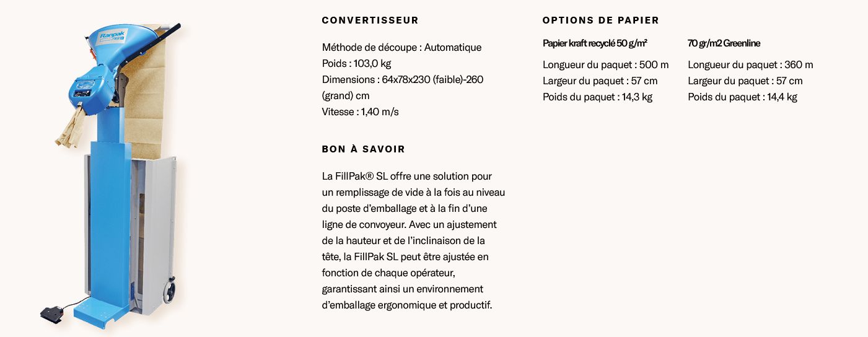868x337 pixels.
Task: Click the Ranpak logo on machine head
Action: [x=111, y=36]
